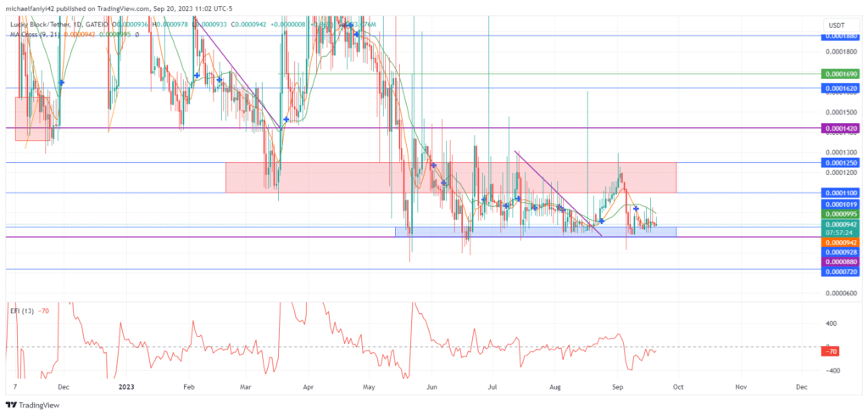Click the blue 0.0001250 price label
The height and width of the screenshot is (415, 868).
(x=838, y=162)
